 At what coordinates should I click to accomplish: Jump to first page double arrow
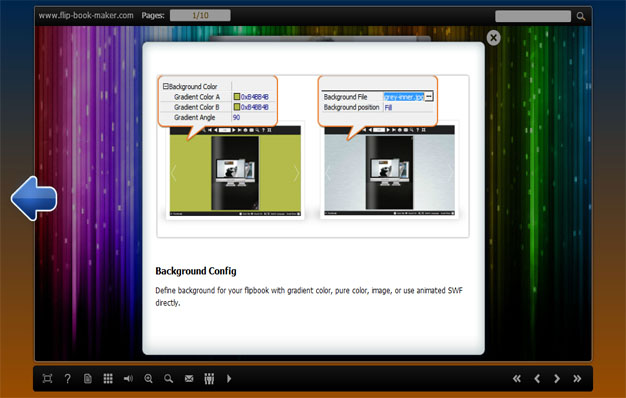tap(517, 378)
